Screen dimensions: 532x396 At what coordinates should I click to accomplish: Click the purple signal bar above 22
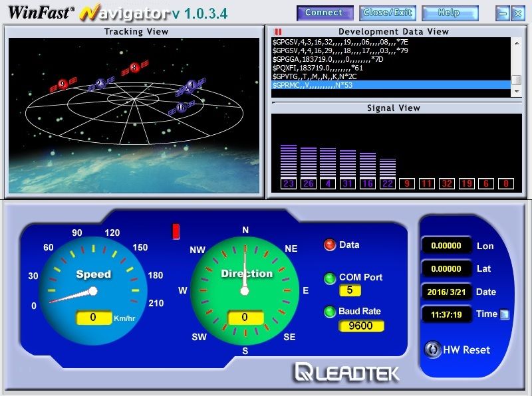click(388, 168)
